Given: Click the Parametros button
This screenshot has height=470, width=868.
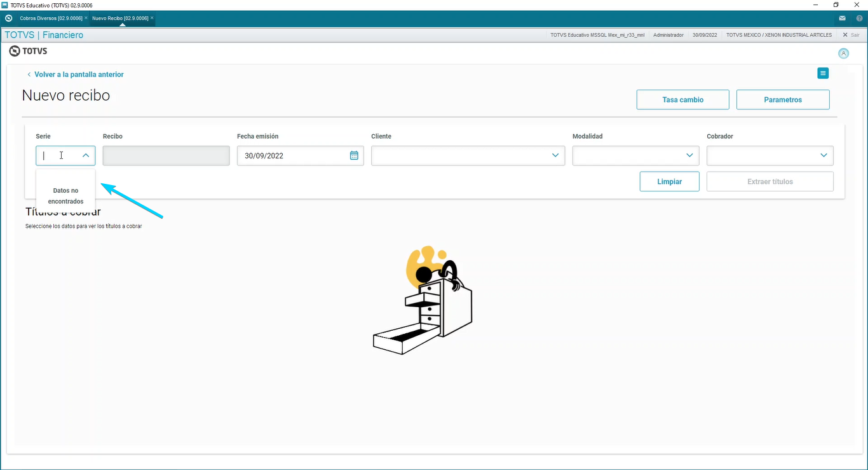Looking at the screenshot, I should pos(783,100).
